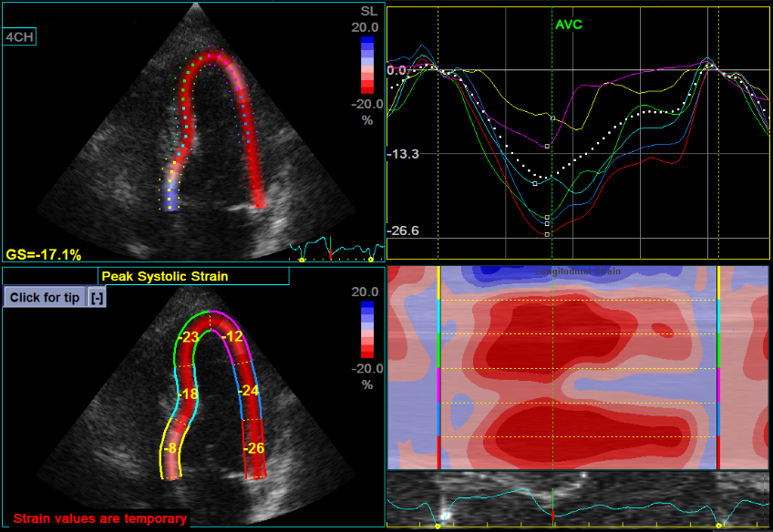
Task: Select the -12 strain segment value
Action: [233, 337]
